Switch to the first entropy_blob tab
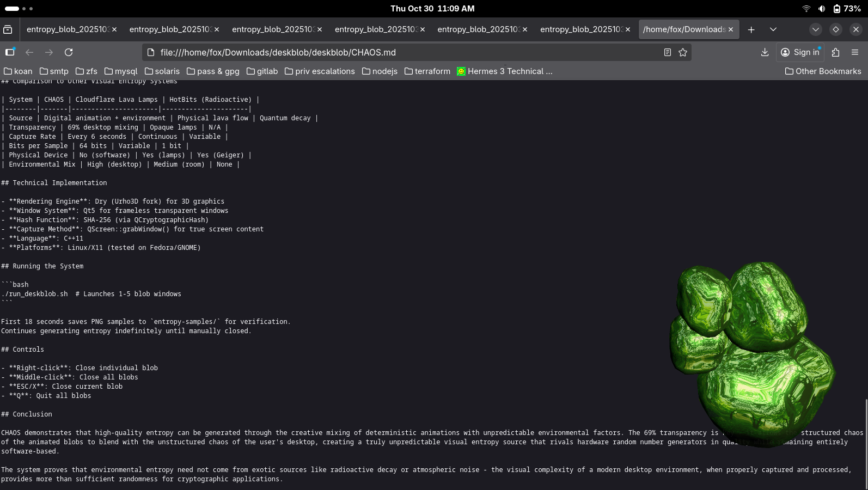Image resolution: width=868 pixels, height=490 pixels. (67, 29)
